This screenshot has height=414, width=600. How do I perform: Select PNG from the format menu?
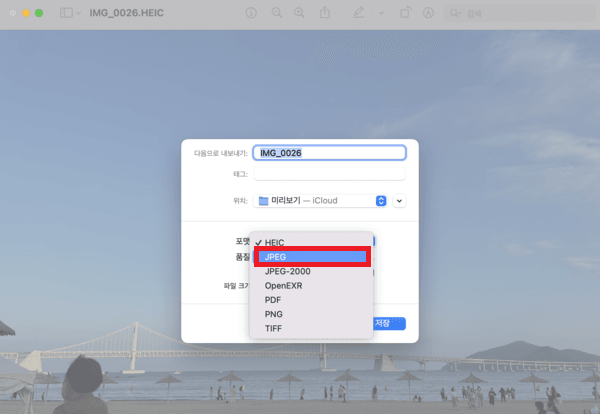click(311, 314)
